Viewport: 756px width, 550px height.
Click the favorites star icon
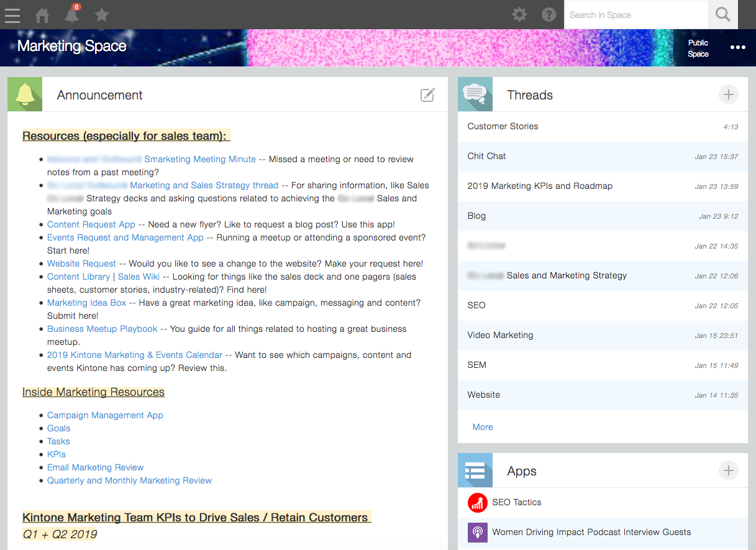[102, 15]
